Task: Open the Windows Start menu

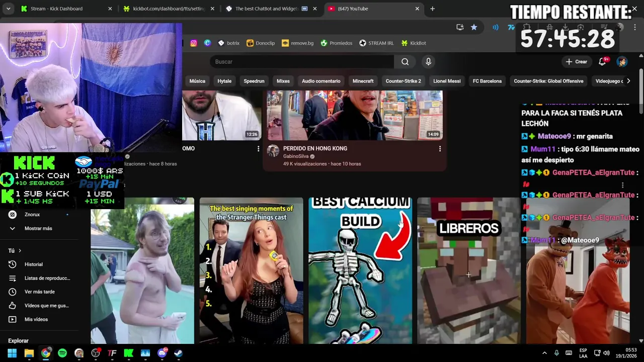Action: (12, 353)
